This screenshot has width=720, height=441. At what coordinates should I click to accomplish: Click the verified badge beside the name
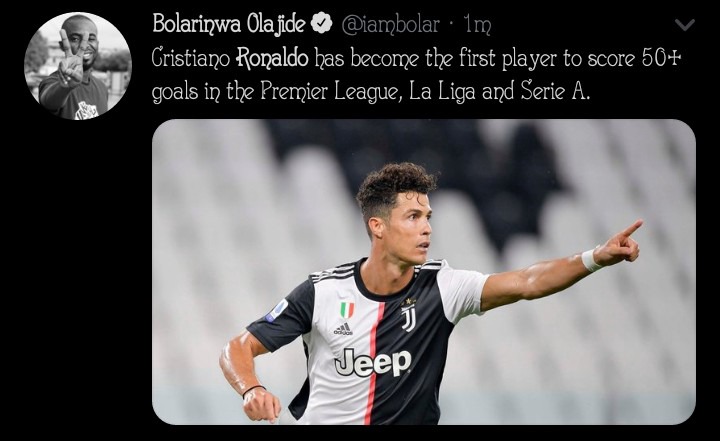point(322,24)
